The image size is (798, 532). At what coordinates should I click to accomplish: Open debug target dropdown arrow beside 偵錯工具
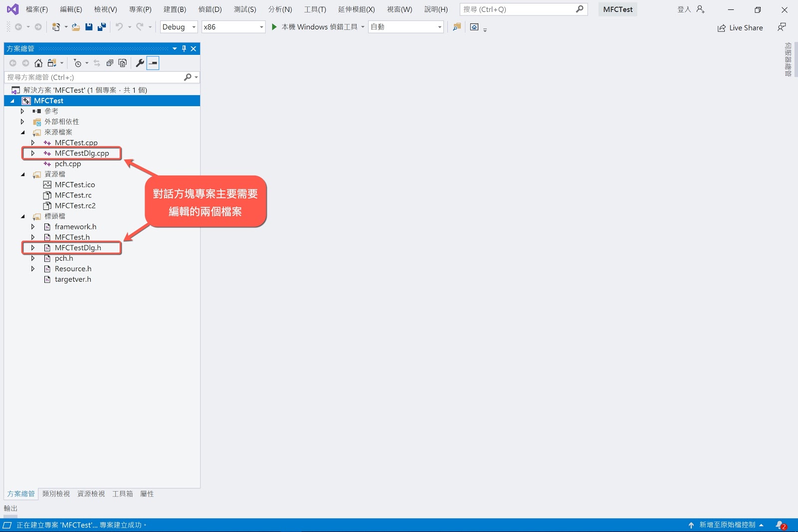click(363, 27)
